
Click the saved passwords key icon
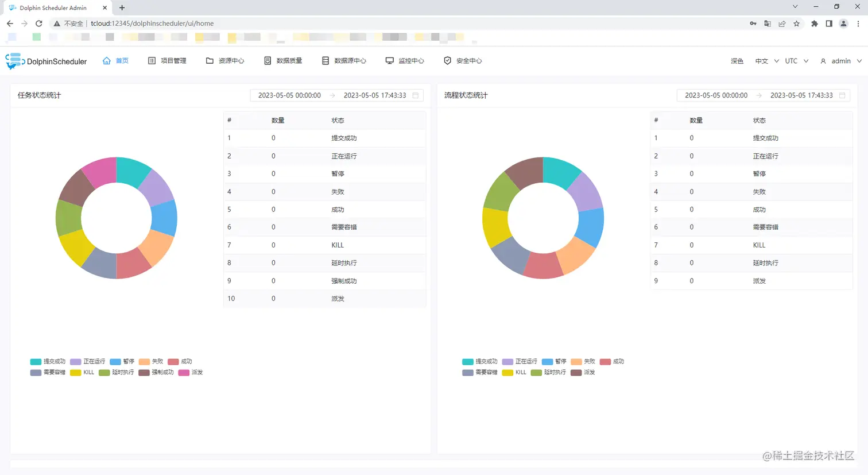click(x=753, y=24)
